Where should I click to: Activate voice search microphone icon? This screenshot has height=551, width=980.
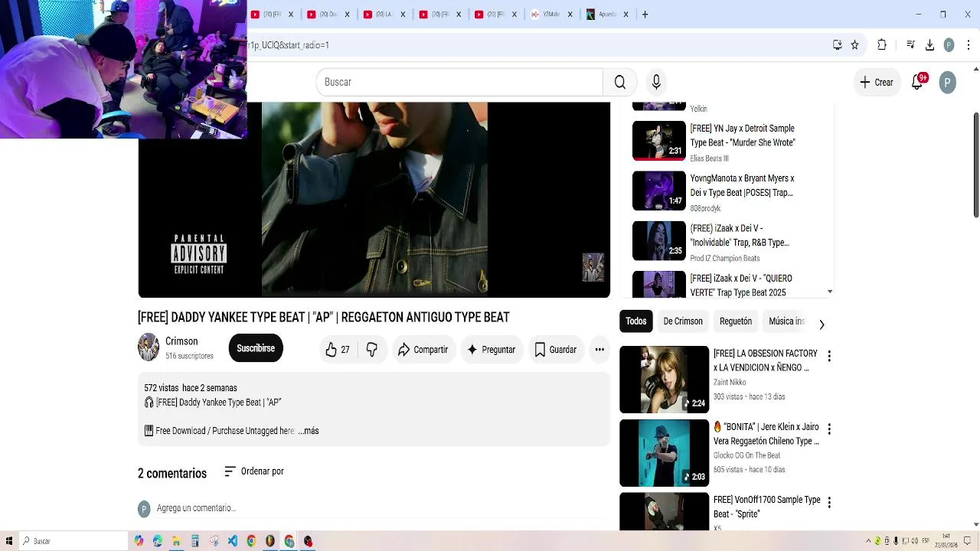(x=656, y=82)
